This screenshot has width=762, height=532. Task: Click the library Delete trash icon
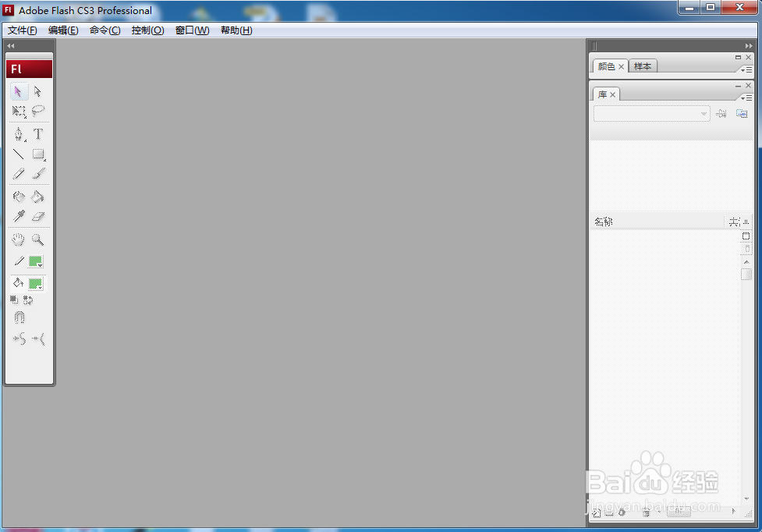[646, 512]
